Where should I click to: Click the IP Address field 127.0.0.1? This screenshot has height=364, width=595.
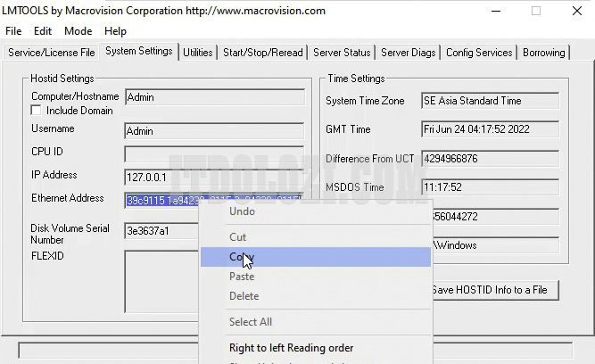pyautogui.click(x=214, y=178)
